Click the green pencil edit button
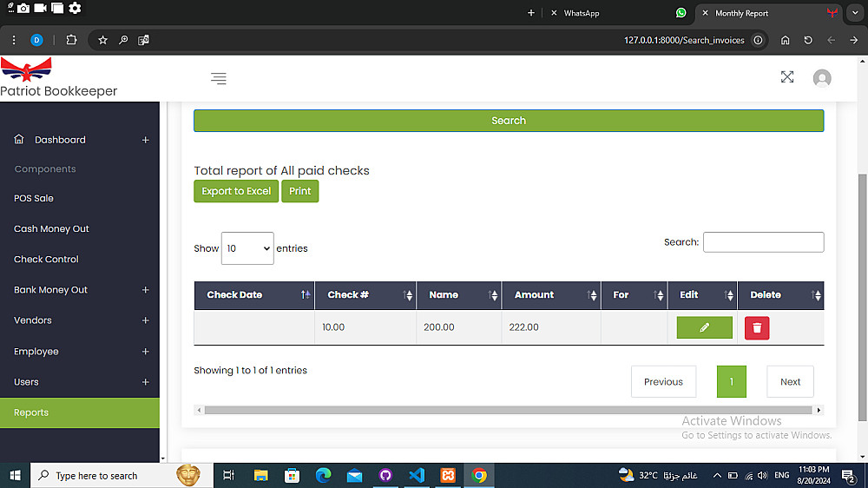 (x=704, y=327)
